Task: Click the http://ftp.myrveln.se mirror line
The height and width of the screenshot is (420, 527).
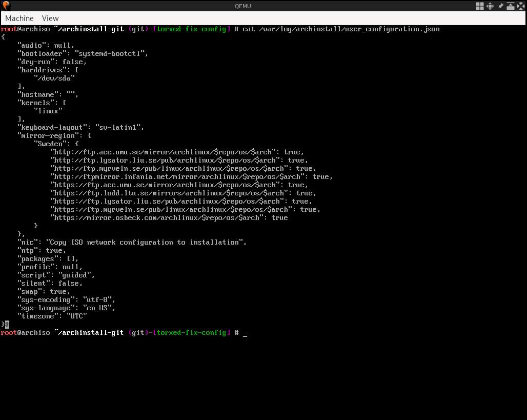Action: (x=183, y=169)
